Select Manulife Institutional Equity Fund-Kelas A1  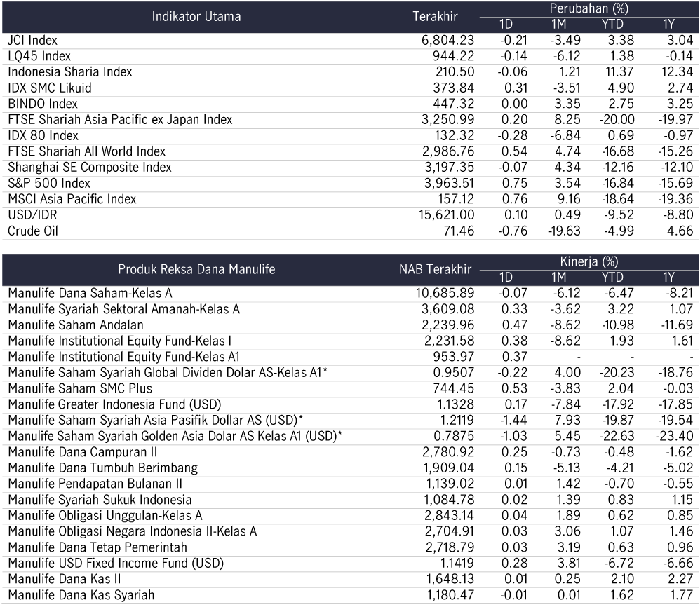click(124, 357)
